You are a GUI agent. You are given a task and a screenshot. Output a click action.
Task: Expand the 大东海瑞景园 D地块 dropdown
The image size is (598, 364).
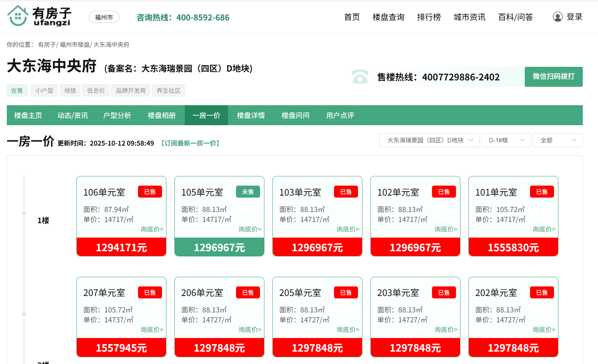point(429,140)
